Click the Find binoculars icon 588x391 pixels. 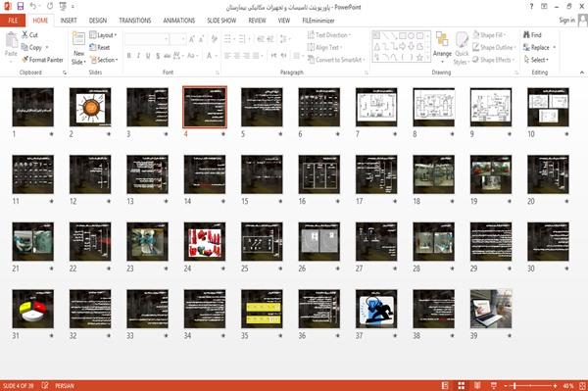pyautogui.click(x=526, y=35)
